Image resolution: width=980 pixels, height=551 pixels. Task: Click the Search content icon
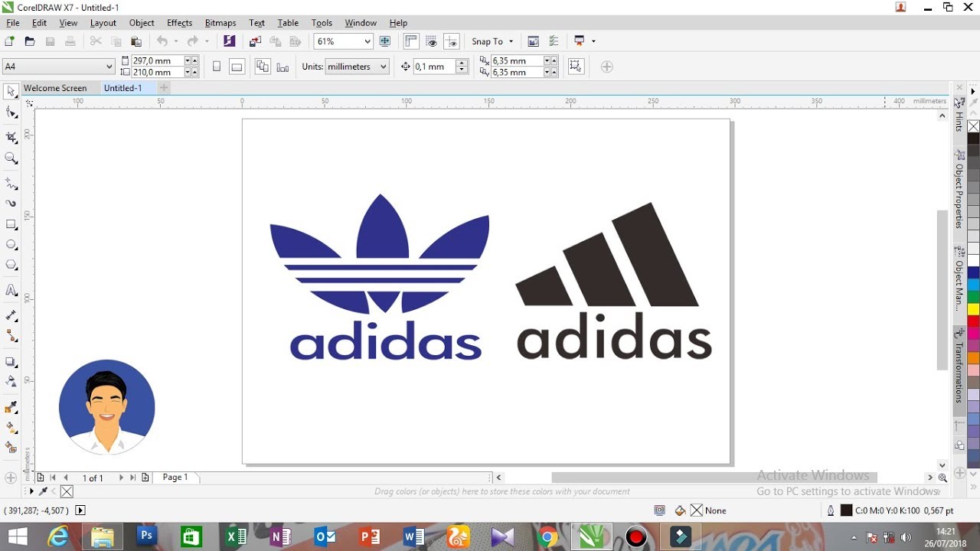228,41
